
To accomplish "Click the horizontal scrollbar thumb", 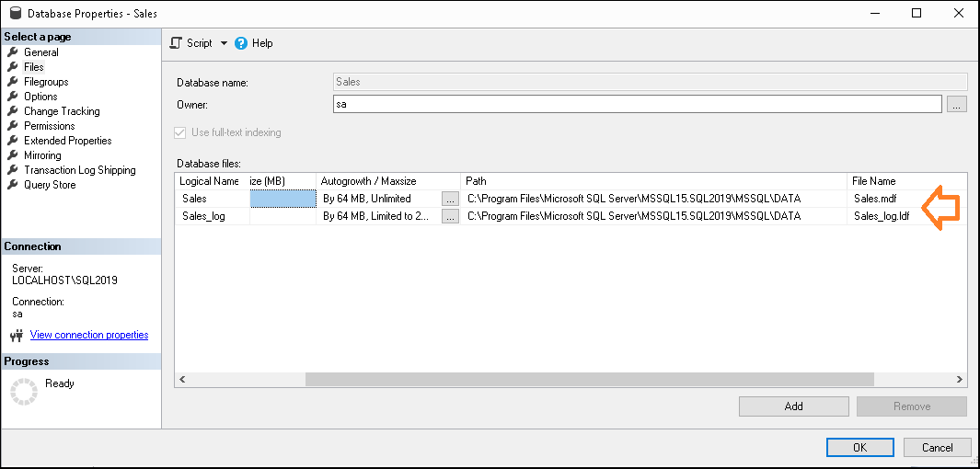I will (589, 379).
